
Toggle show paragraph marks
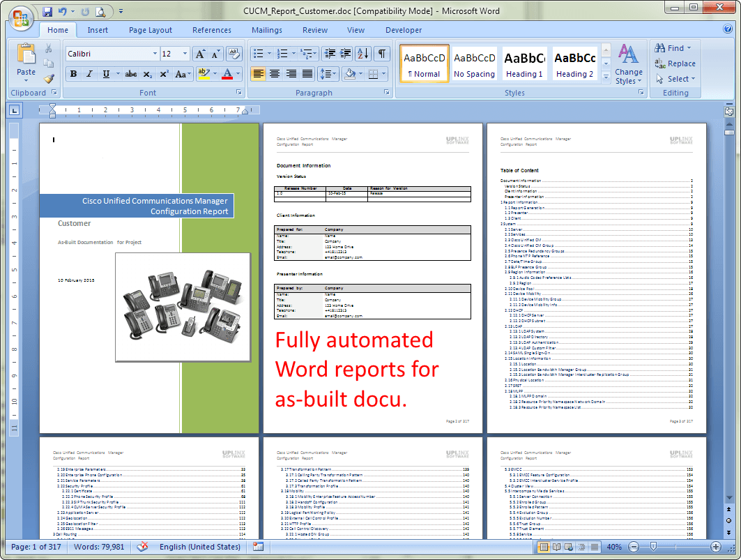click(382, 54)
